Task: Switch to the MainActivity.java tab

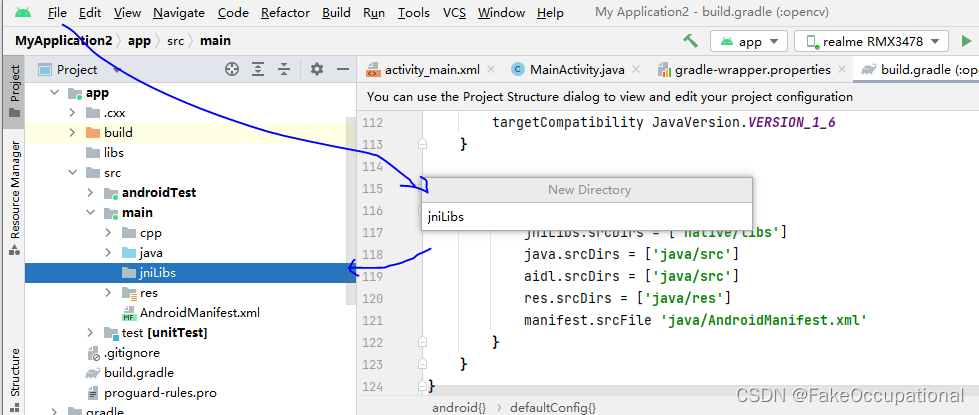Action: (x=577, y=69)
